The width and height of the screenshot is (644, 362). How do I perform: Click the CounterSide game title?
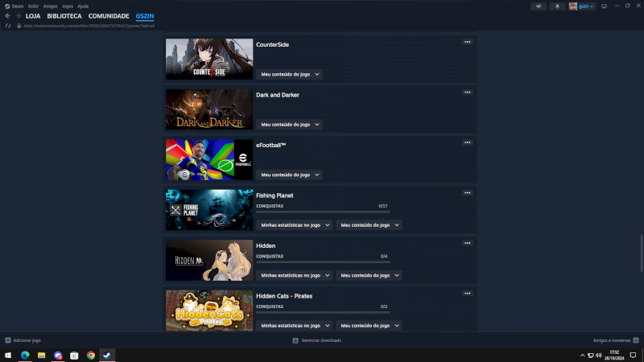click(x=272, y=45)
